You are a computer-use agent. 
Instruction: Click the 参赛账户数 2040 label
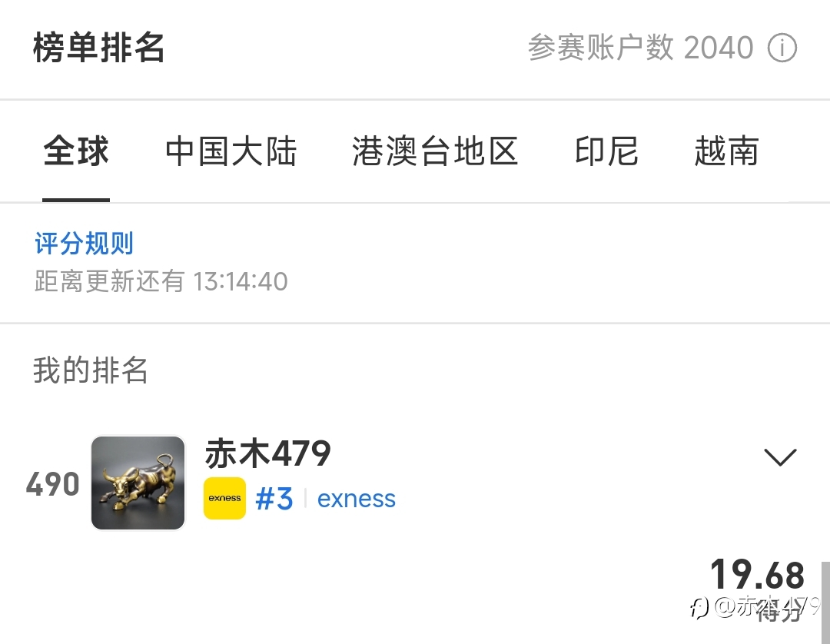pyautogui.click(x=640, y=48)
